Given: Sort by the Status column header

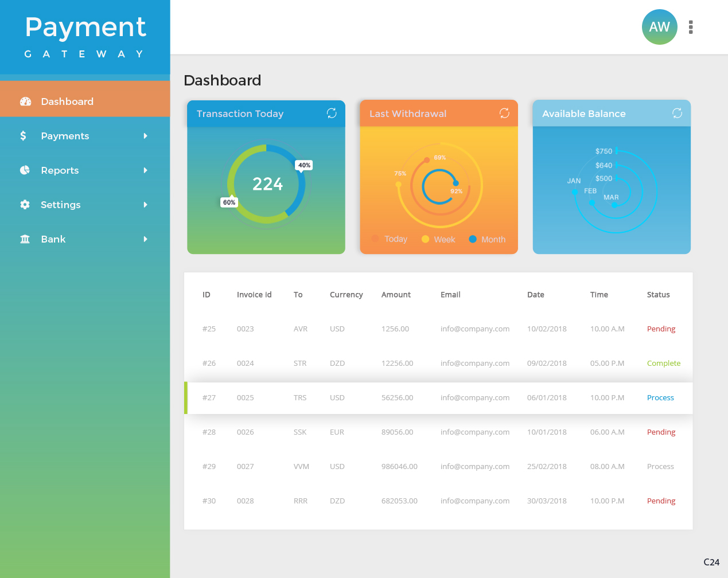Looking at the screenshot, I should (658, 295).
